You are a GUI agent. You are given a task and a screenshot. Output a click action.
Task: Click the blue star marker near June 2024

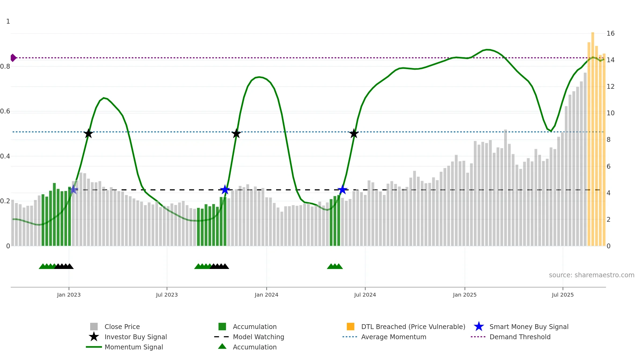point(342,190)
